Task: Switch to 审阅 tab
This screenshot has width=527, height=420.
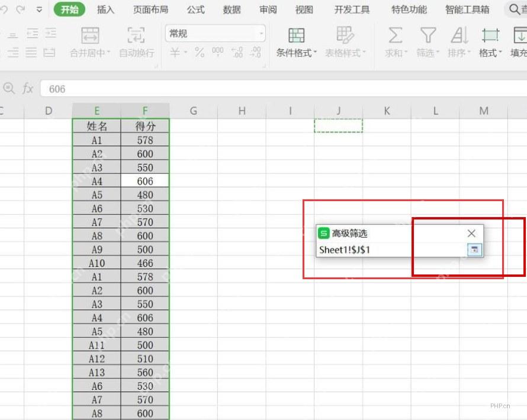Action: [x=268, y=9]
